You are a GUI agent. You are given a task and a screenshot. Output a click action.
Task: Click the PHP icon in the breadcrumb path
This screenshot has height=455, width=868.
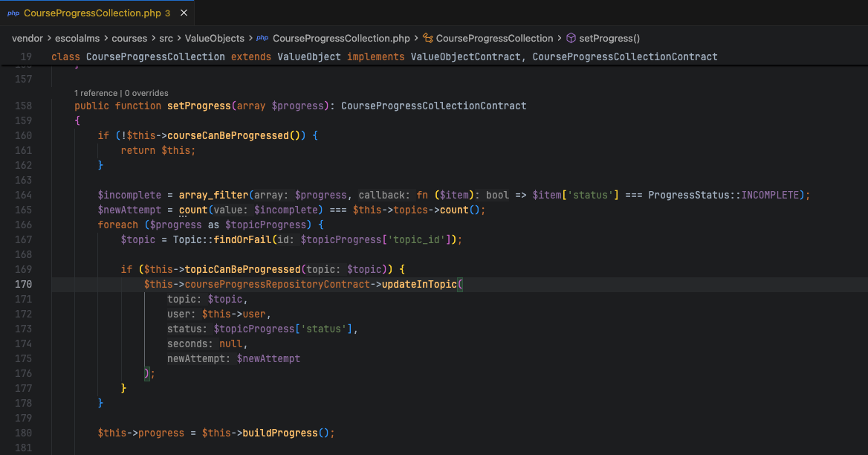(x=262, y=38)
